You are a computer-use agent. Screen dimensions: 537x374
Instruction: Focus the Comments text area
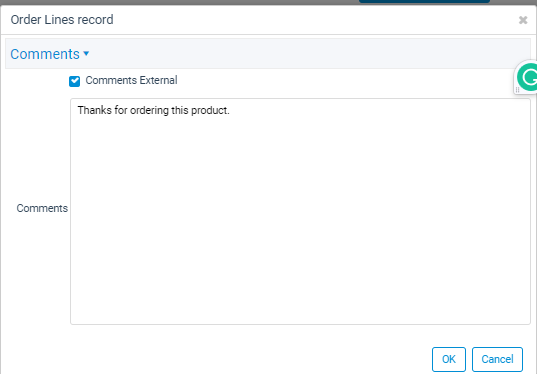tap(300, 211)
